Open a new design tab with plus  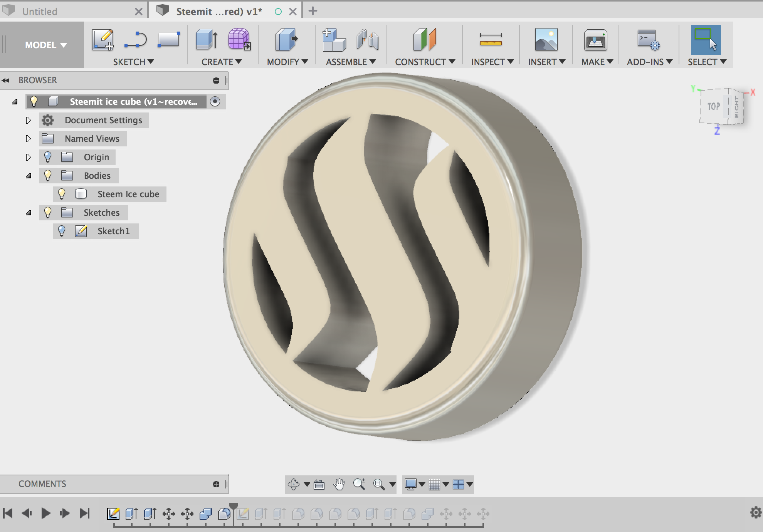point(313,11)
